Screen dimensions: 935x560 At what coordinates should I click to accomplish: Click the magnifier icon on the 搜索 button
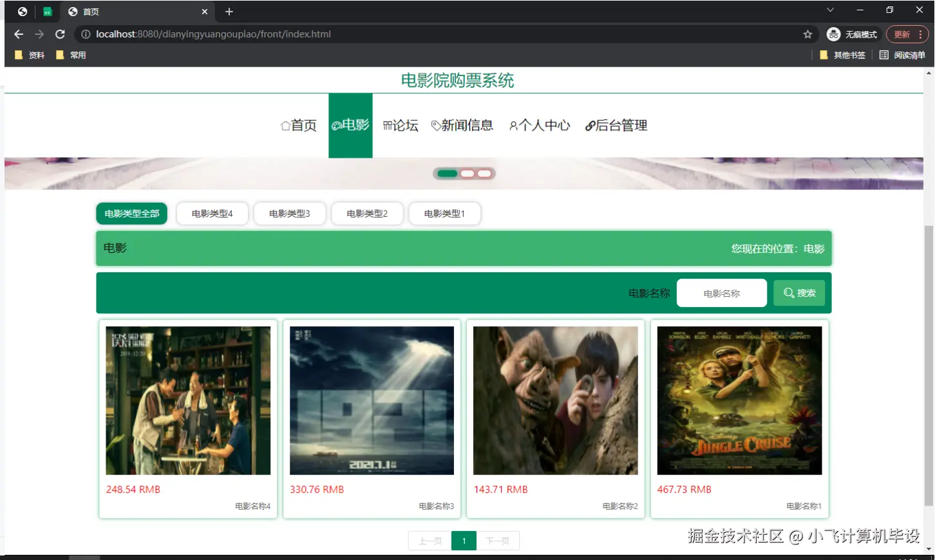click(x=788, y=293)
